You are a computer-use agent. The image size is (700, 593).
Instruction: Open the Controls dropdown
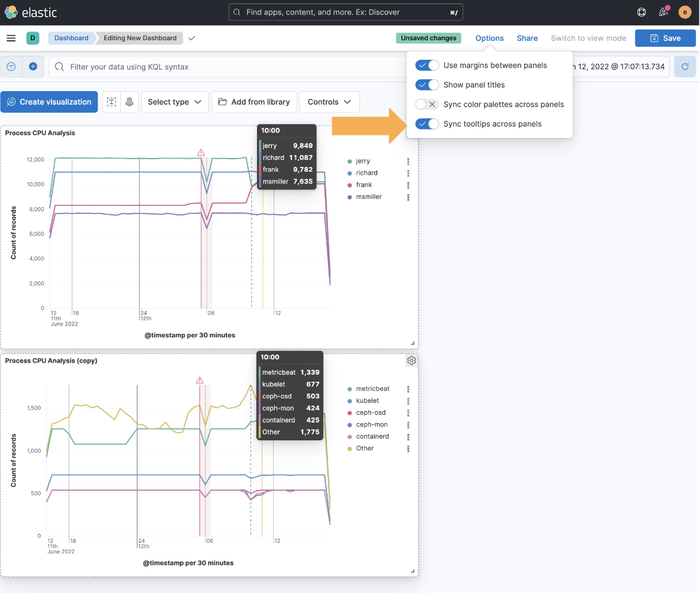(329, 102)
